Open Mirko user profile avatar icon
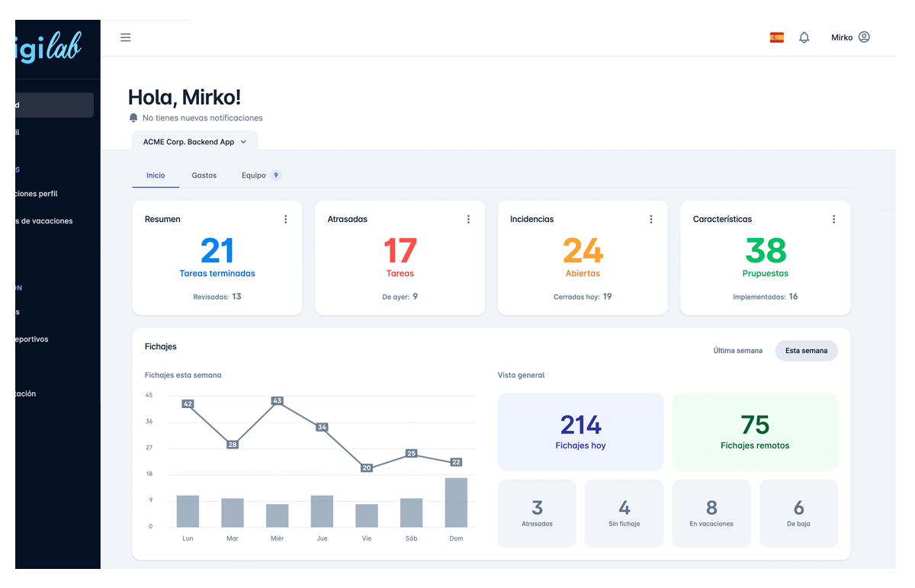This screenshot has height=588, width=915. pyautogui.click(x=864, y=37)
